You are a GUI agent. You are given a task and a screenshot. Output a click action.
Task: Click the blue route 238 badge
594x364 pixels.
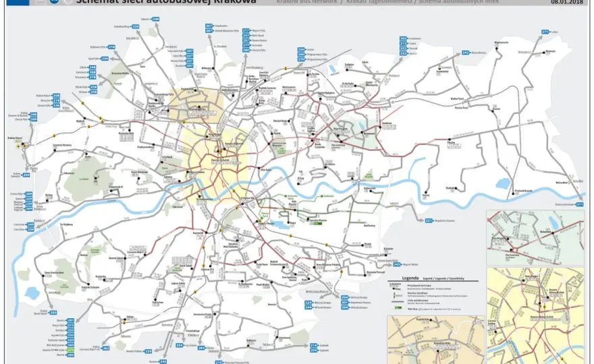tap(94, 87)
